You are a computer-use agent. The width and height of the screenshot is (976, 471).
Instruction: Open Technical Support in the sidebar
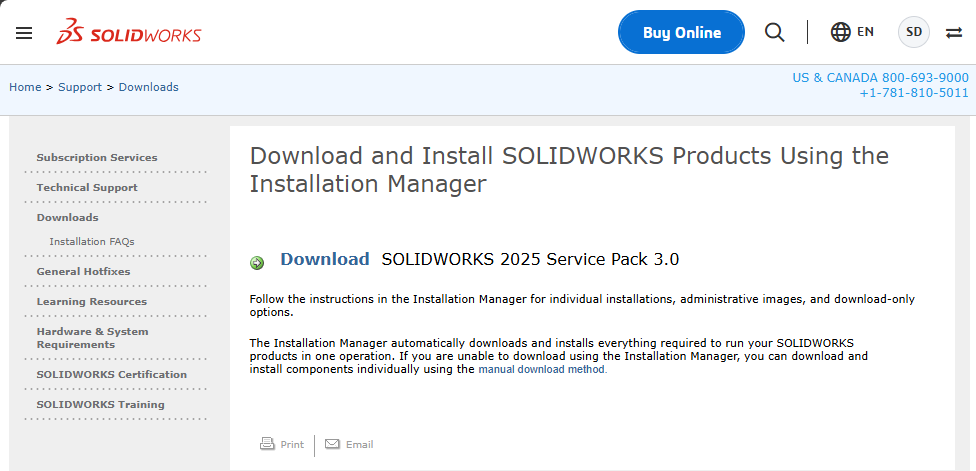coord(87,187)
